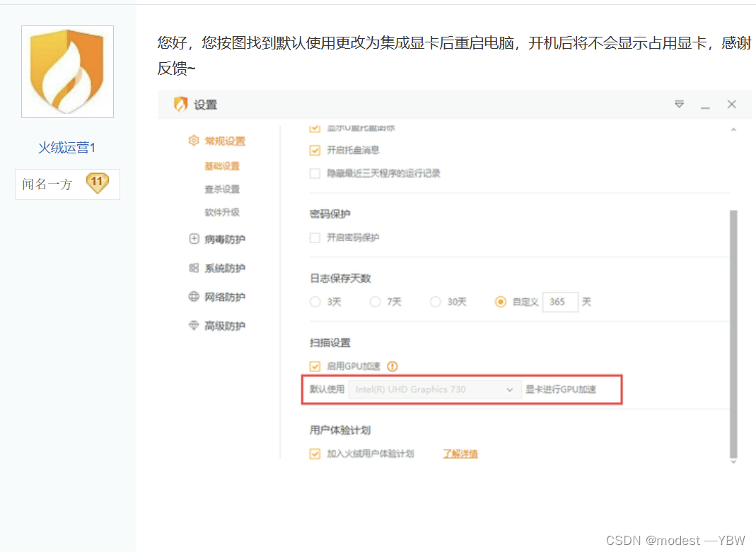This screenshot has width=756, height=552.
Task: Click the Huorong shield avatar image
Action: 67,72
